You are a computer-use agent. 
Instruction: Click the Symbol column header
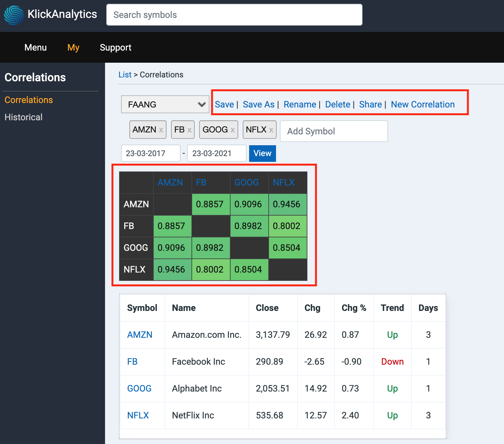(x=142, y=308)
